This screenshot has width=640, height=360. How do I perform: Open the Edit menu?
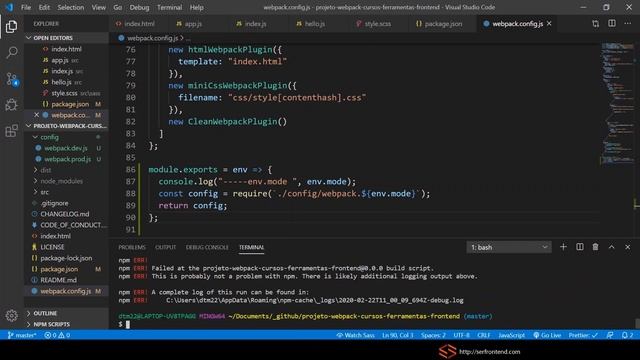tap(44, 7)
